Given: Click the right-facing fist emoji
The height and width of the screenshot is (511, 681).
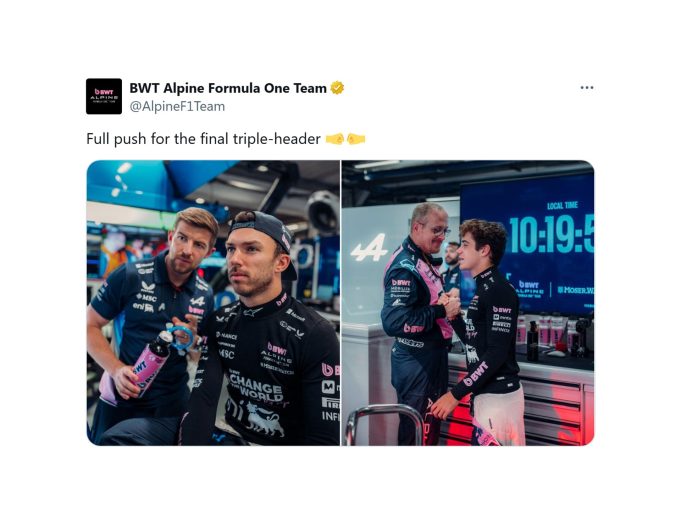Looking at the screenshot, I should click(x=356, y=139).
